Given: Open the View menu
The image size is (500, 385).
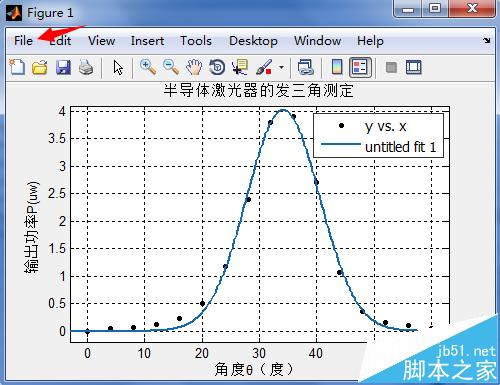Looking at the screenshot, I should click(102, 41).
